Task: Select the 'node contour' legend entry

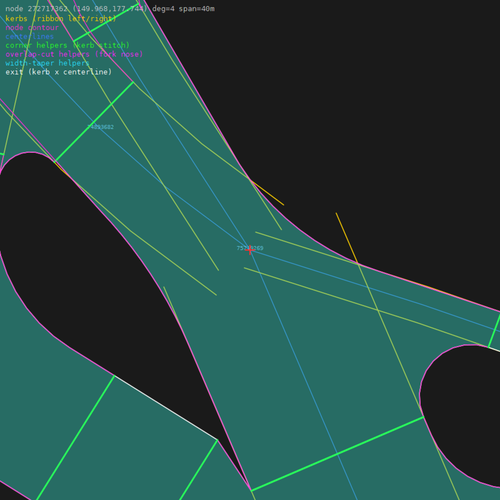Action: 32,28
